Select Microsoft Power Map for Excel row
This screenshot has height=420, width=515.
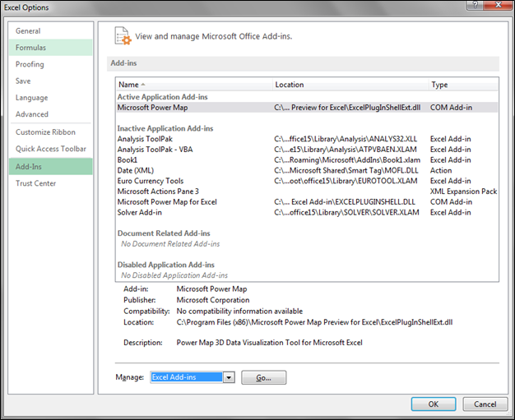click(x=307, y=202)
